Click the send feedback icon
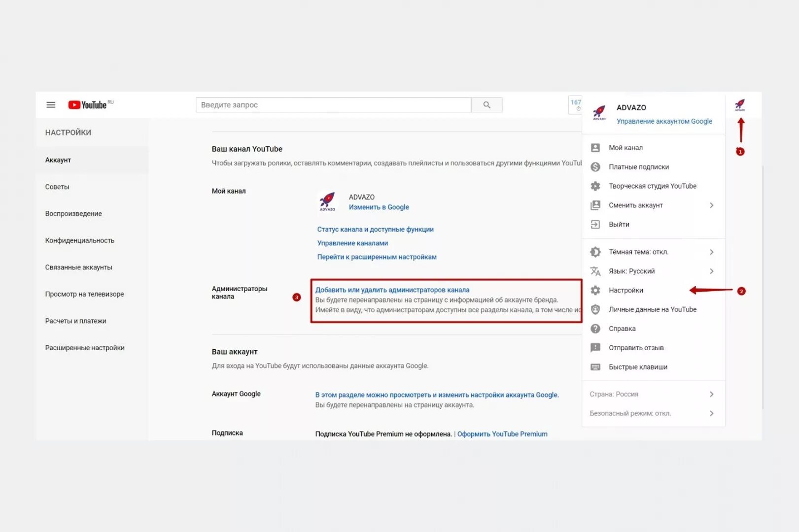 coord(595,348)
